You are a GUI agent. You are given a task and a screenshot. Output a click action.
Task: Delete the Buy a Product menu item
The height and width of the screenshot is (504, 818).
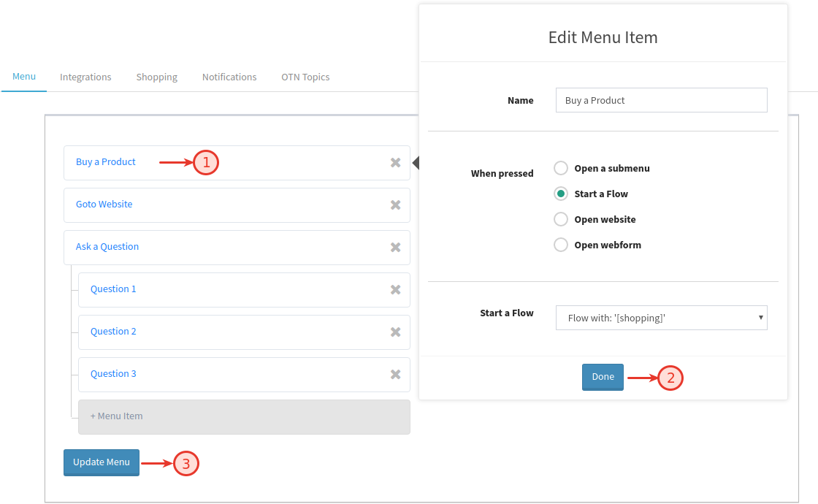[x=395, y=162]
